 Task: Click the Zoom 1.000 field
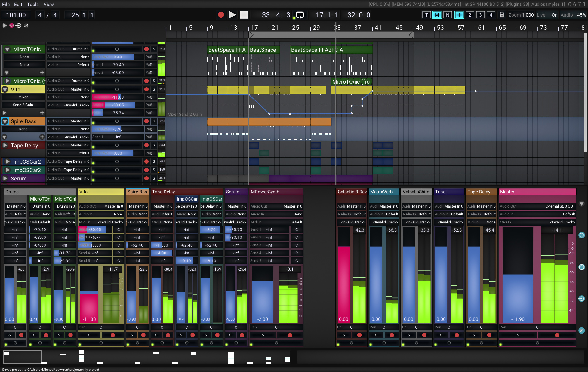point(521,15)
